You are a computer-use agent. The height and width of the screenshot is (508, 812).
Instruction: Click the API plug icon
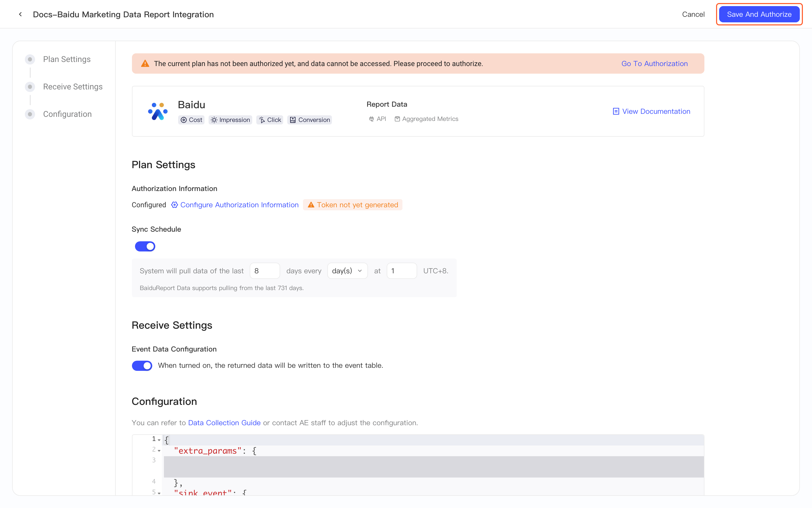pyautogui.click(x=371, y=119)
